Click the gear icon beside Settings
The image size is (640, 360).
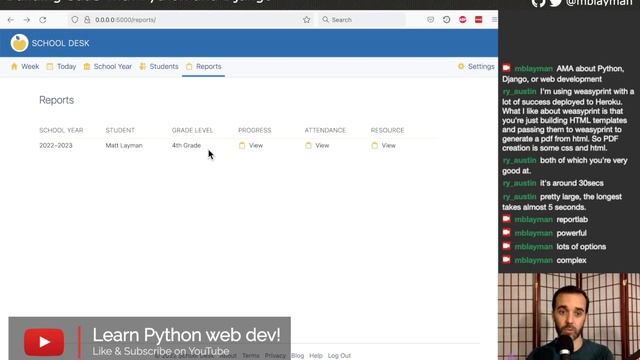click(x=461, y=66)
